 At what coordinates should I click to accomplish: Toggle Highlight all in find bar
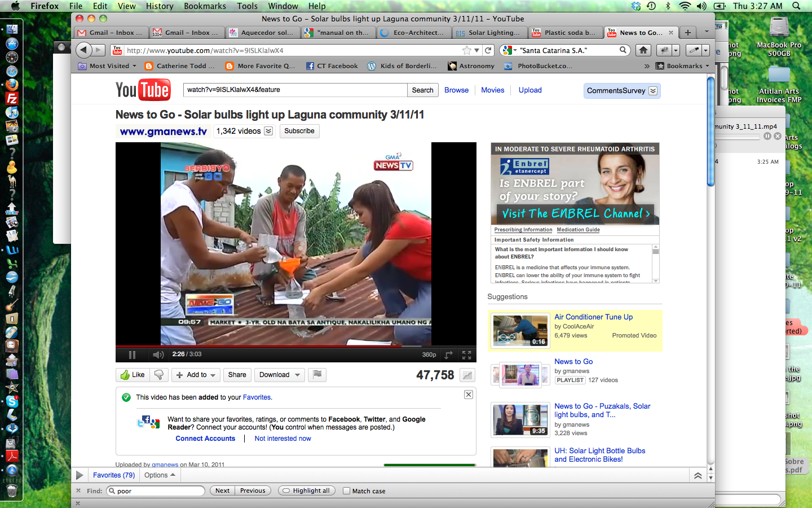click(307, 491)
